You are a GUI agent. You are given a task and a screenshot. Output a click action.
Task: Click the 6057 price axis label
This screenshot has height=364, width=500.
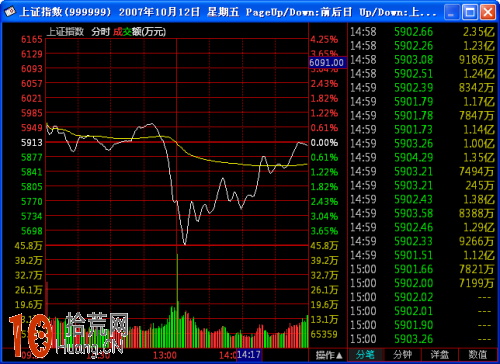(32, 84)
